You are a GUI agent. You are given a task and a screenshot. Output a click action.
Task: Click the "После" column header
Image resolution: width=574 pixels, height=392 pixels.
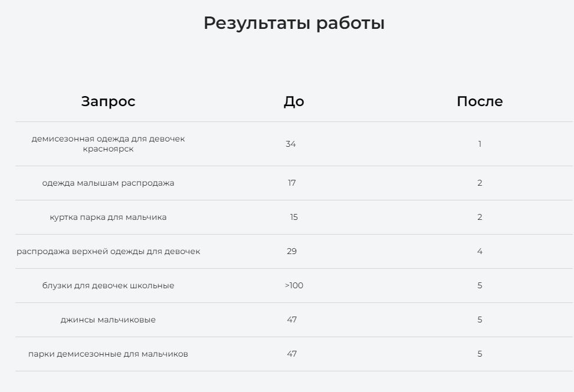point(480,101)
